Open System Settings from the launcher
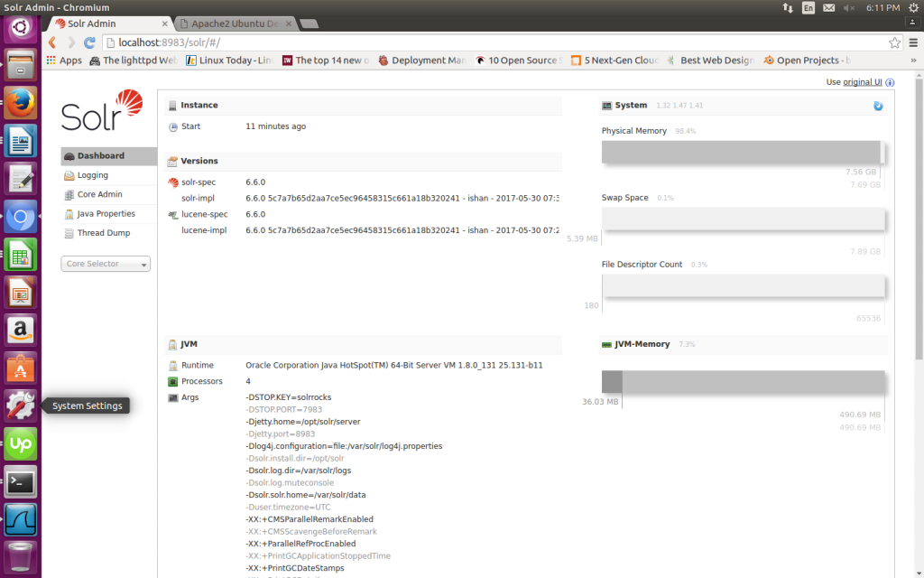Screen dimensions: 924x578 click(x=21, y=406)
